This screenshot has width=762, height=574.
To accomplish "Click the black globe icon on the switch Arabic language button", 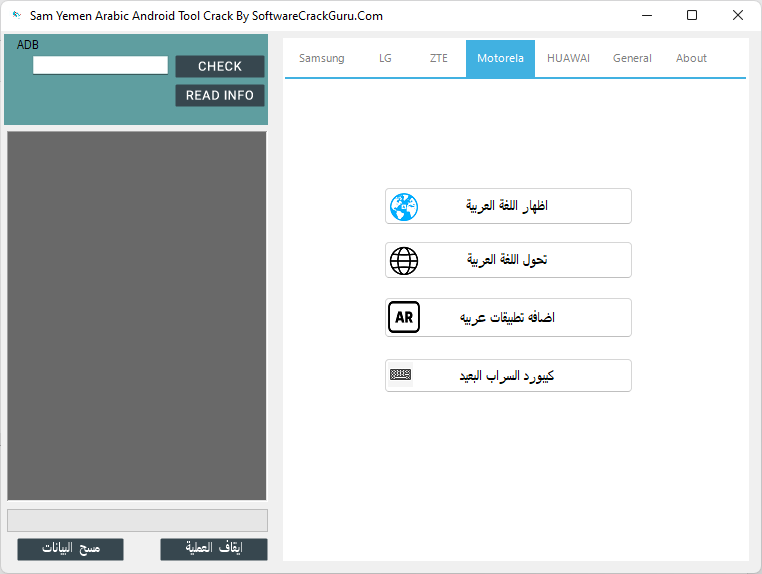I will pos(404,261).
